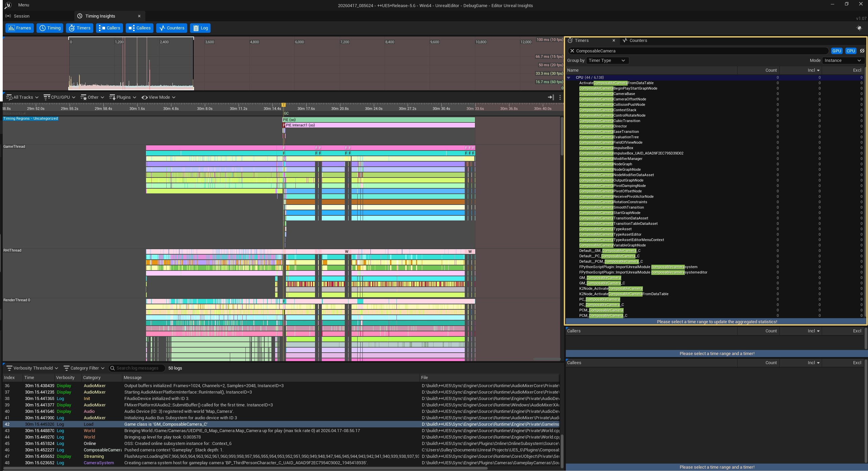This screenshot has height=471, width=868.
Task: Toggle the GPU timers filter
Action: click(837, 51)
